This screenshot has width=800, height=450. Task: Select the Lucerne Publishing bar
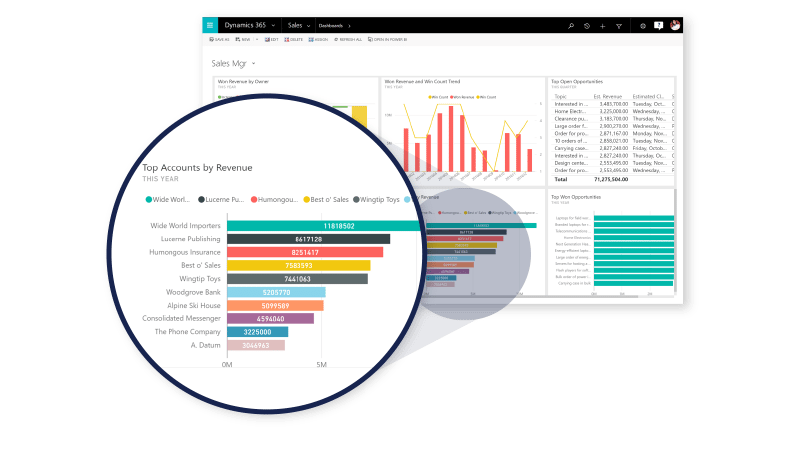[x=309, y=239]
